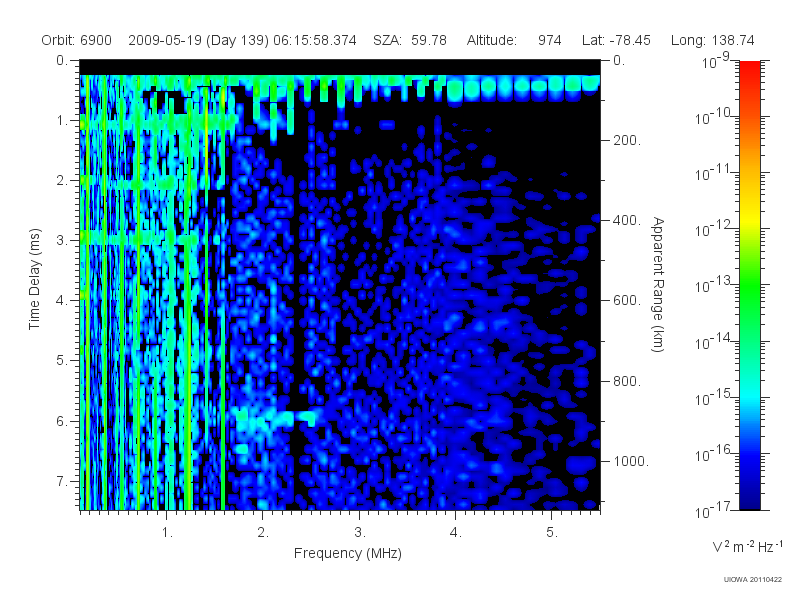Click the apparent range tick '600.'

click(627, 301)
